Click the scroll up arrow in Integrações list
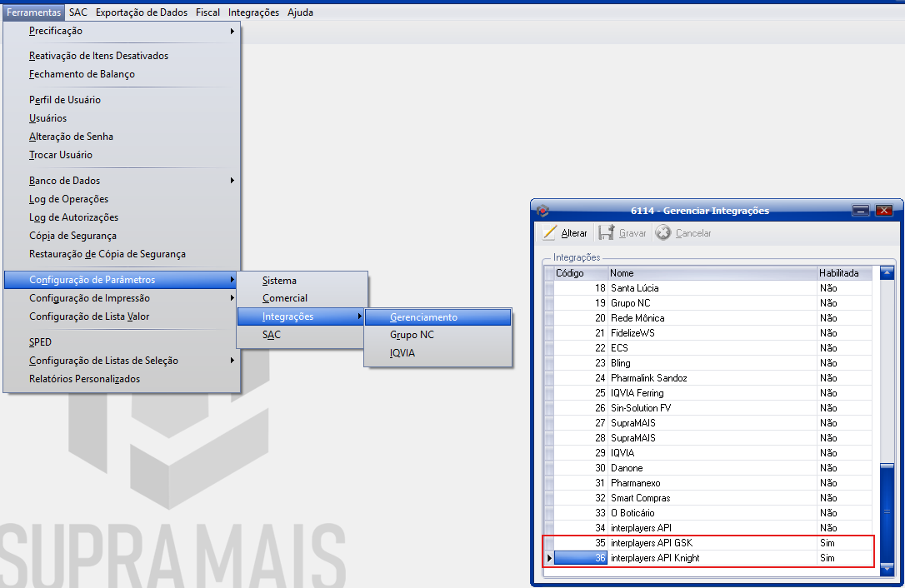905x588 pixels. [887, 272]
